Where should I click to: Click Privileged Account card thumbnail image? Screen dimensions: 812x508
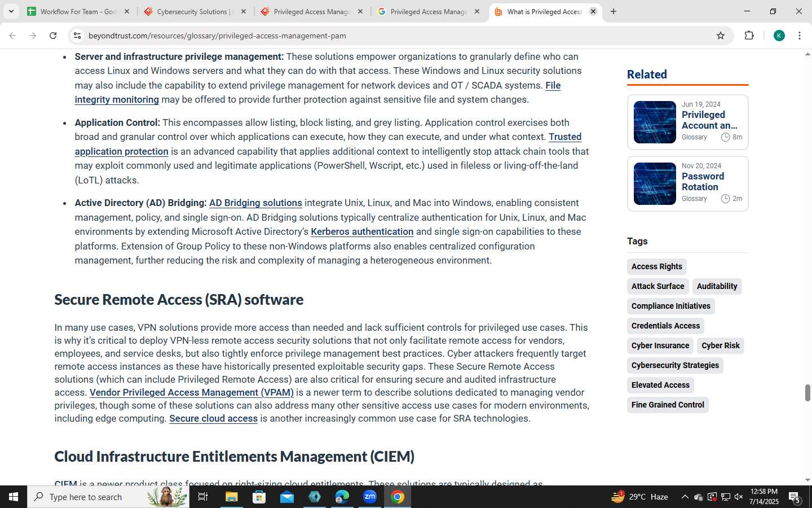click(x=655, y=122)
